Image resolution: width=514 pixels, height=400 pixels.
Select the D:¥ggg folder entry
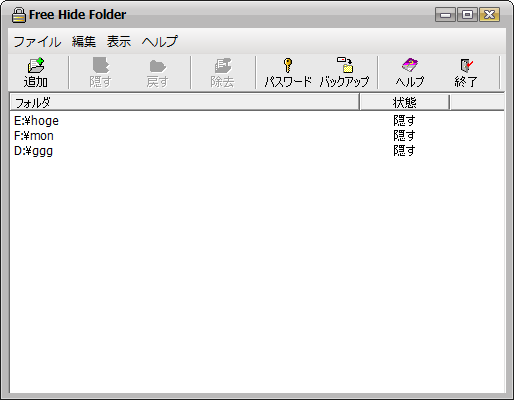click(33, 151)
